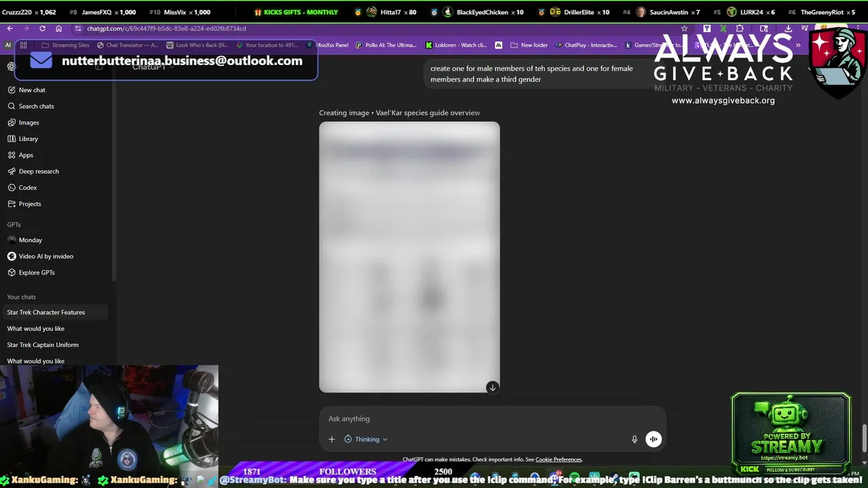Open the Cookie Preferences link

559,460
